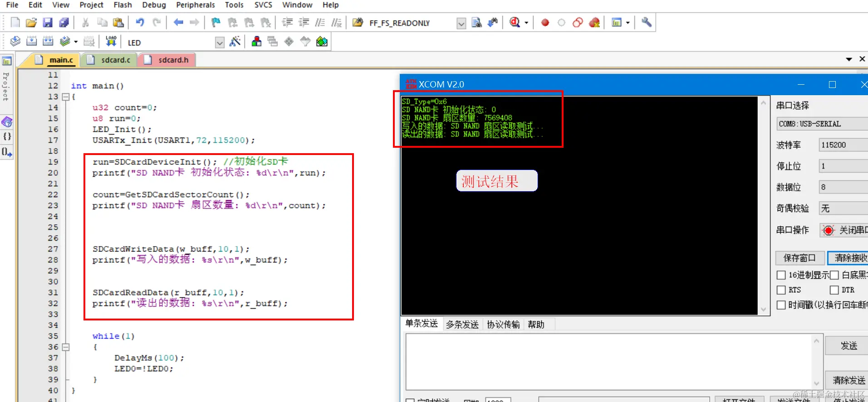
Task: Click the Save All icon
Action: pos(64,23)
